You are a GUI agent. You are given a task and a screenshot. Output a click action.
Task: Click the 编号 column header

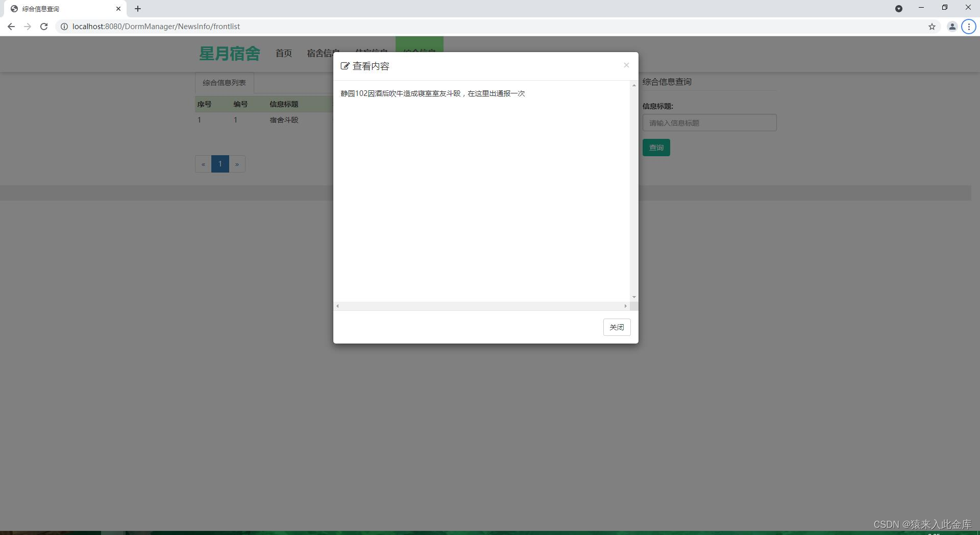[x=240, y=104]
